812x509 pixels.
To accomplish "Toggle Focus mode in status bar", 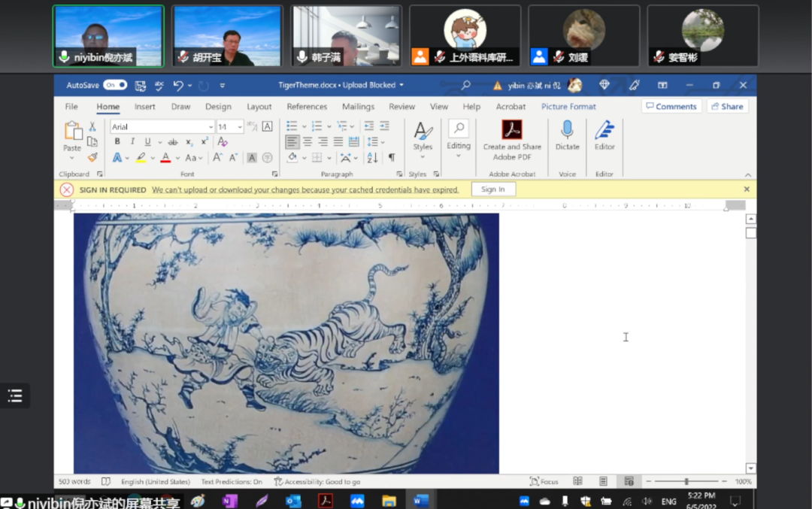I will 544,481.
